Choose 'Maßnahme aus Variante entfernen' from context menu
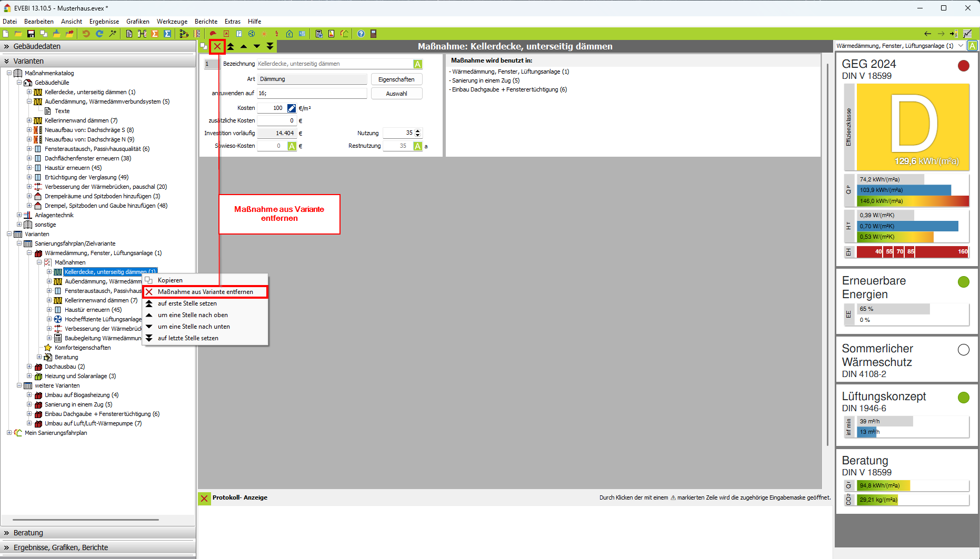The height and width of the screenshot is (559, 980). (x=205, y=292)
